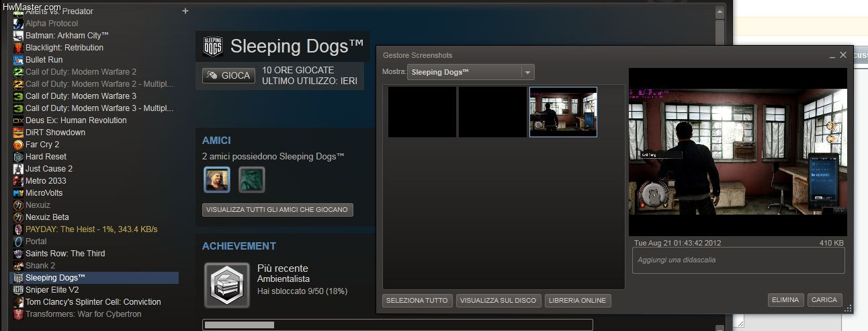
Task: Click the Alpha Protocol game icon
Action: 19,24
